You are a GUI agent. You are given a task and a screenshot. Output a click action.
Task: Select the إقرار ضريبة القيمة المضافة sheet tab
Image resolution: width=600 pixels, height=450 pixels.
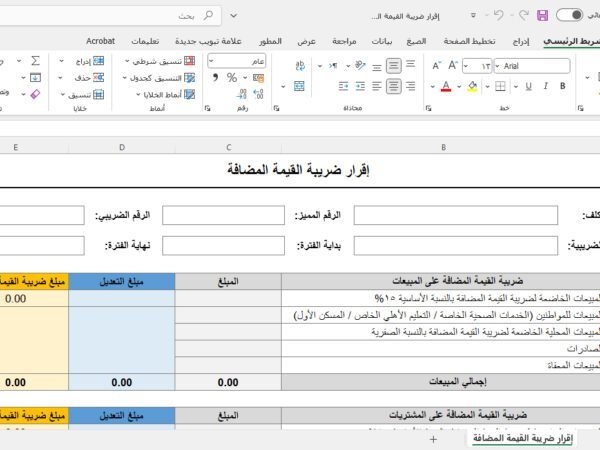(x=523, y=439)
